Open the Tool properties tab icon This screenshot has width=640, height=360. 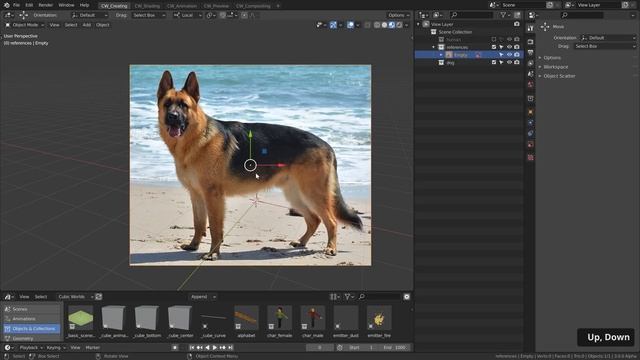click(530, 28)
